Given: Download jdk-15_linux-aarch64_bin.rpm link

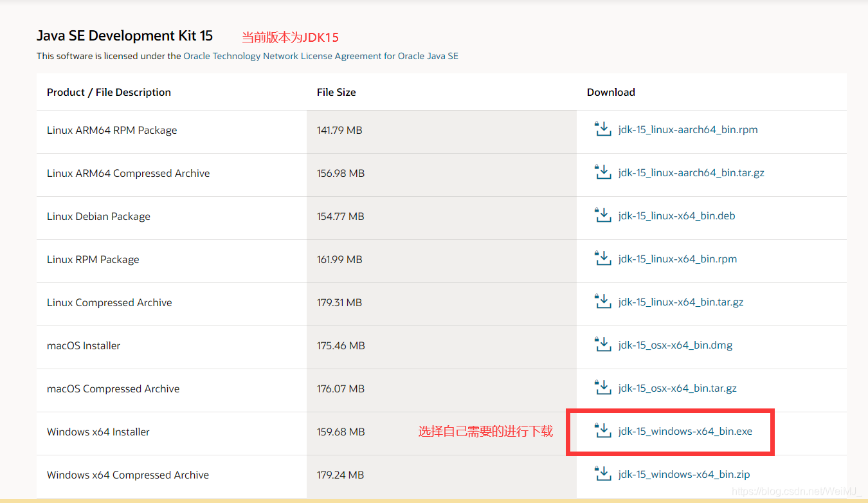Looking at the screenshot, I should [x=688, y=130].
